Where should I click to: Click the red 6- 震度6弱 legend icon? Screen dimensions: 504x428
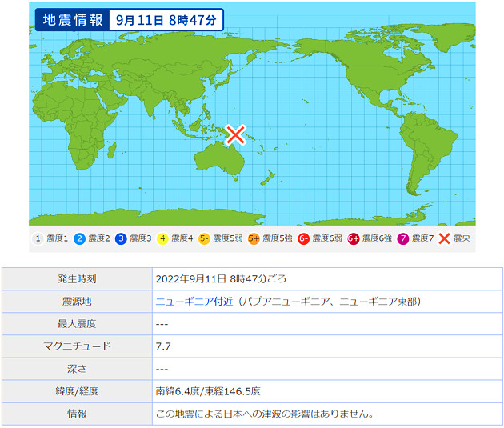[303, 238]
